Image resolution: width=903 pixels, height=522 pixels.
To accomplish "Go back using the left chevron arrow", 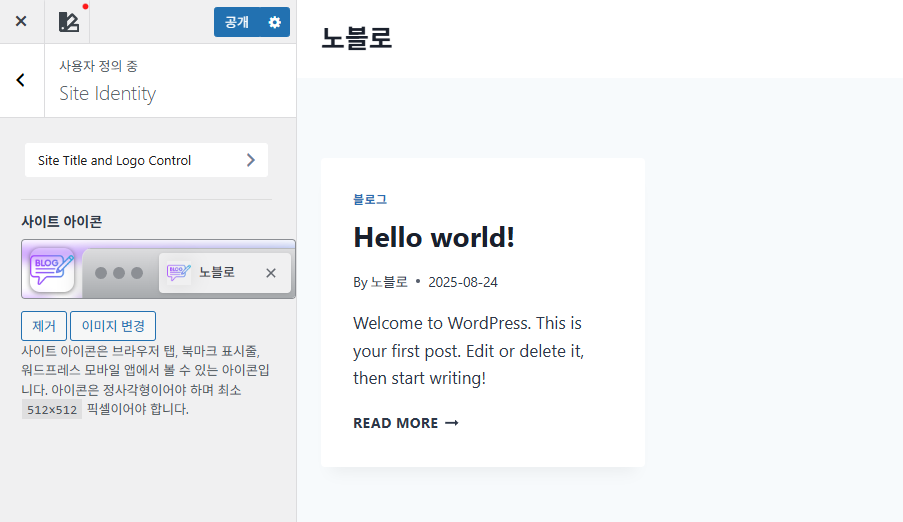I will tap(21, 81).
